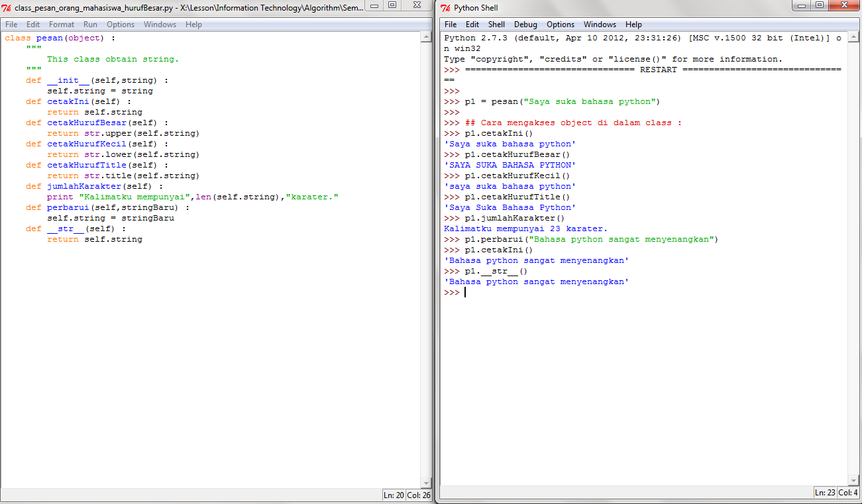Click the 'def cetakIni(self) :' line
Screen dimensions: 862x504
[x=78, y=101]
